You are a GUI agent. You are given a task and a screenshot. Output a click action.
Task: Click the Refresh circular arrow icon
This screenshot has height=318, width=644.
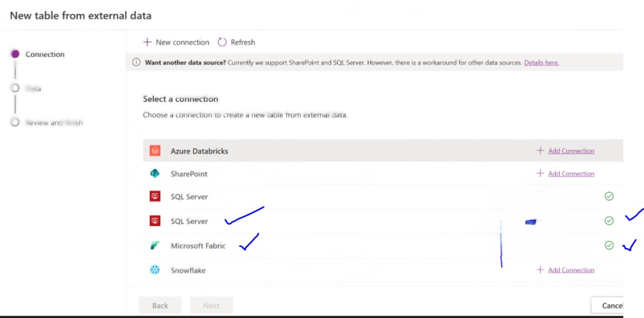[x=222, y=42]
